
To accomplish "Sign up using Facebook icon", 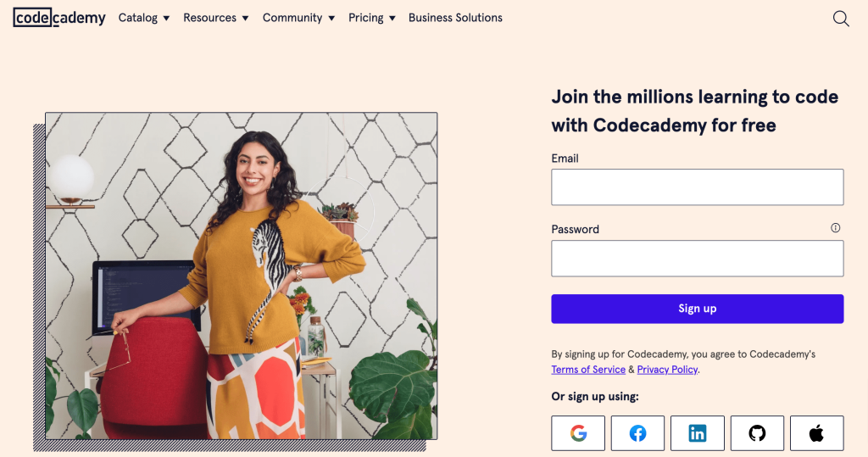I will point(637,433).
